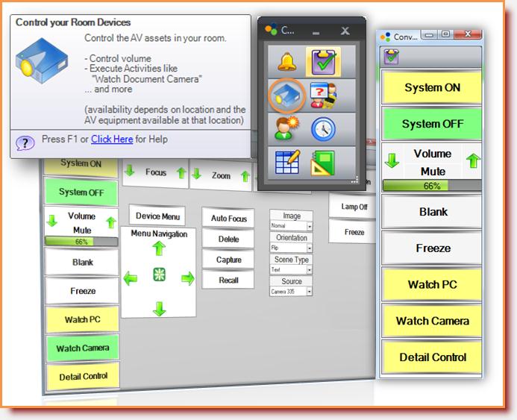Open the Source dropdown showing Camera 335
The width and height of the screenshot is (517, 420).
291,292
